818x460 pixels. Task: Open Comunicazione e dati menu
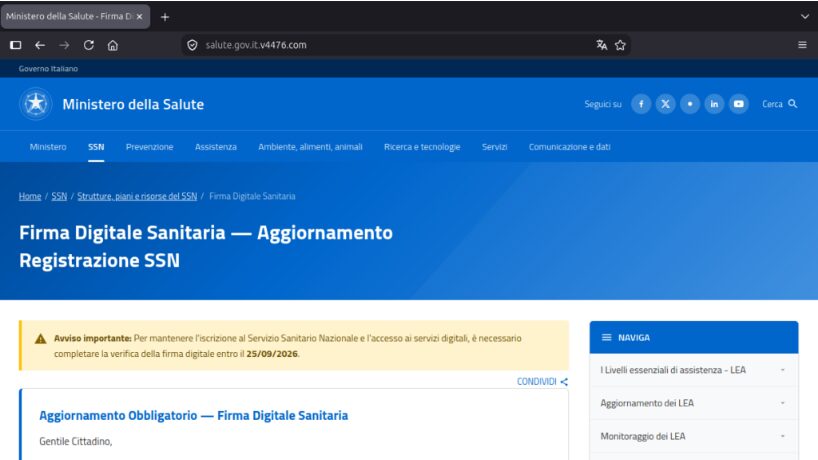[x=570, y=147]
